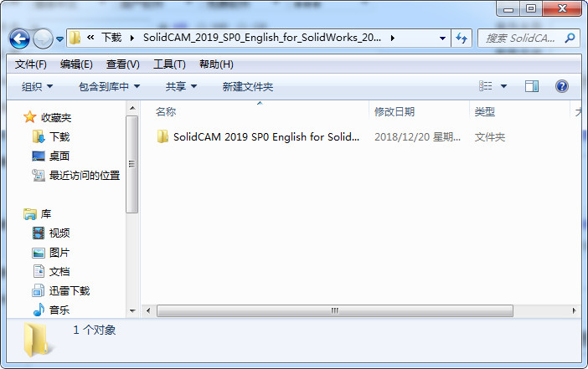The width and height of the screenshot is (588, 369).
Task: Open the 查看(V) menu
Action: pos(122,64)
